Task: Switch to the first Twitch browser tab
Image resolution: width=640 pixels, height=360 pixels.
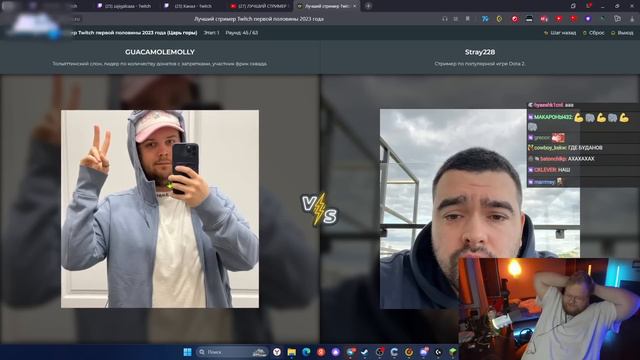Action: pos(124,6)
